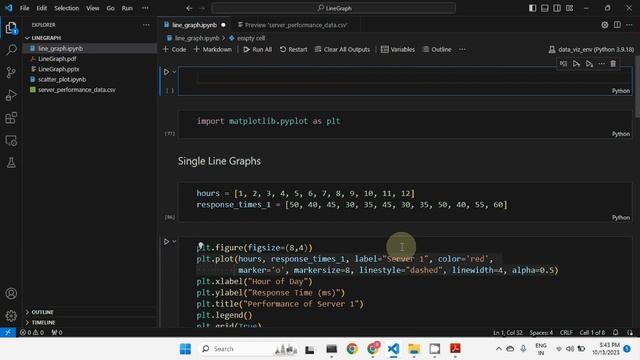Open the Accounts menu icon

tap(11, 293)
